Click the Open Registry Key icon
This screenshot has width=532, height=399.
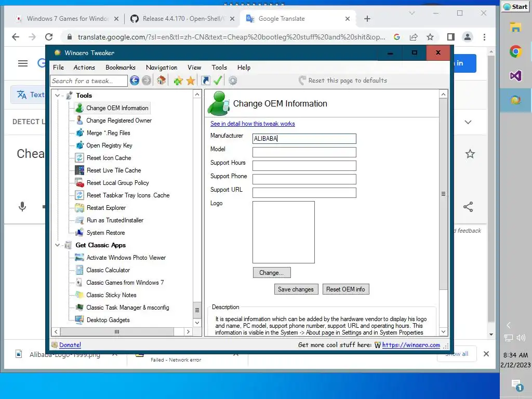(79, 145)
